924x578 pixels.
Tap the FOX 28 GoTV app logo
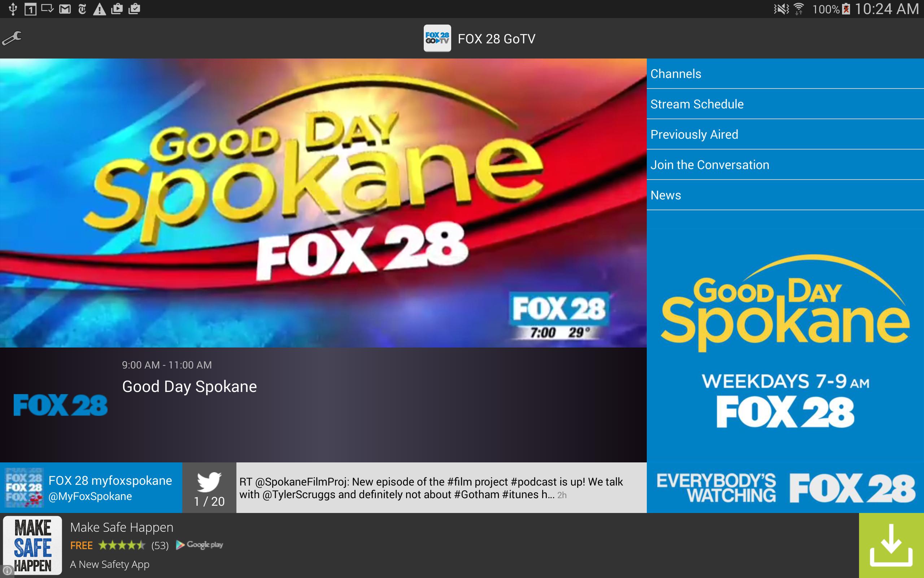(x=437, y=38)
